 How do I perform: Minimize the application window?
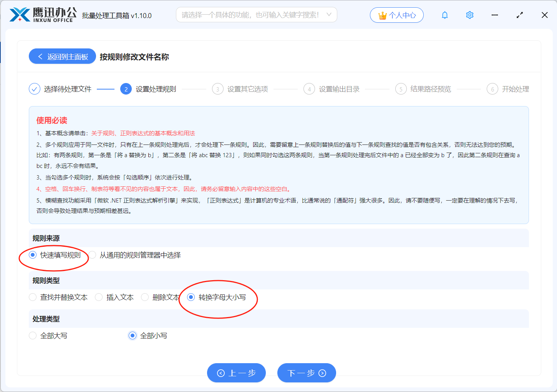tap(495, 15)
